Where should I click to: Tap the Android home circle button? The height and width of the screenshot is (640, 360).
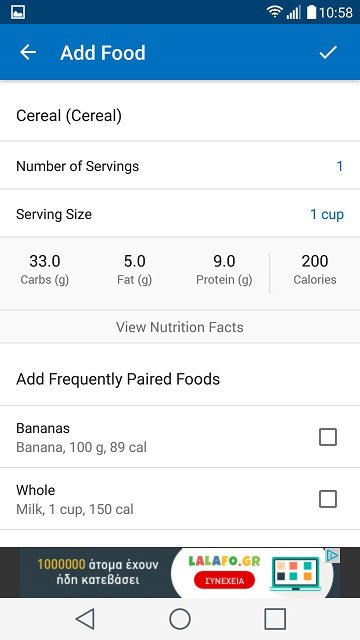(x=180, y=619)
